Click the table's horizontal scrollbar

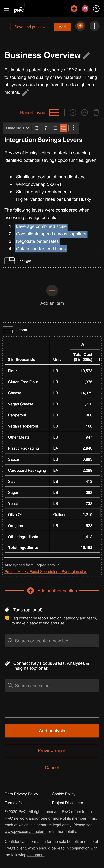52,557
